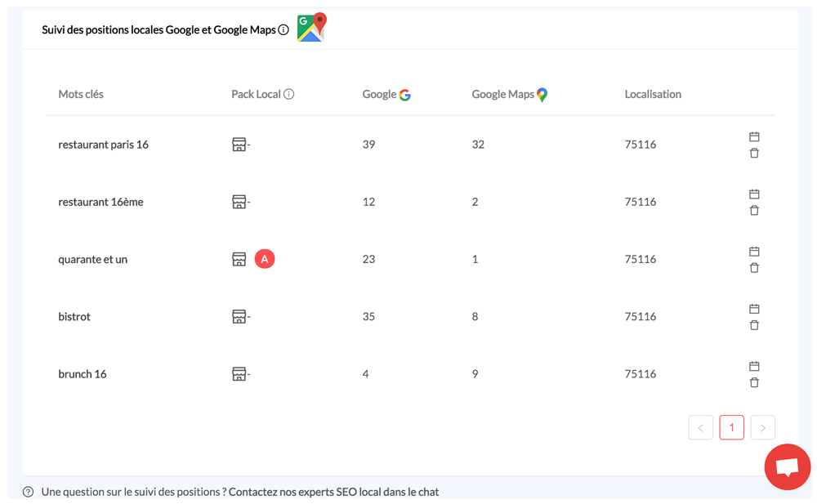
Task: Click the Google Maps logo in the header
Action: (x=311, y=27)
